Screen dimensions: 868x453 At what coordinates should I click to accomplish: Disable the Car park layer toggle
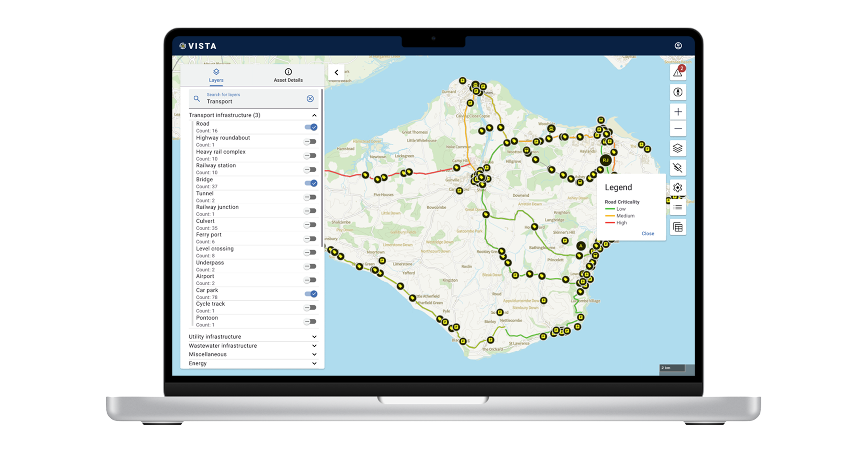click(311, 294)
